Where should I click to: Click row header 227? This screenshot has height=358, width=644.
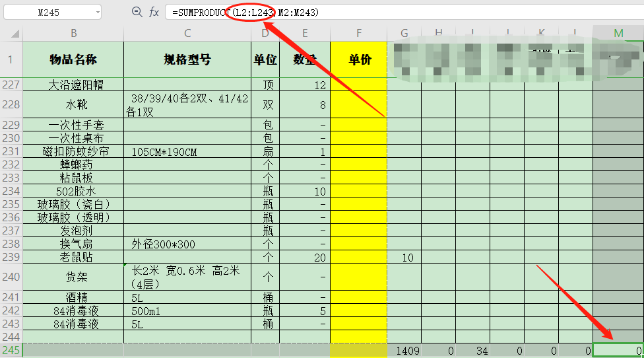(11, 85)
